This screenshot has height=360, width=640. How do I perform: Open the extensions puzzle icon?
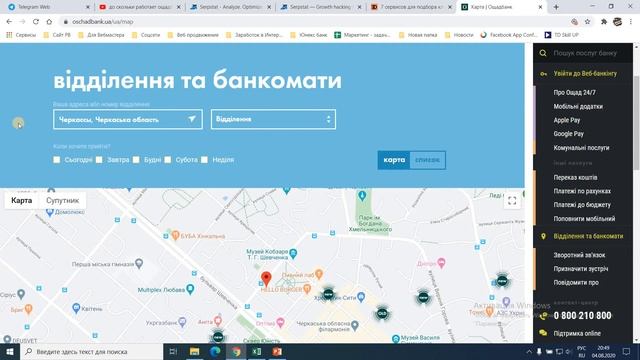coord(604,22)
